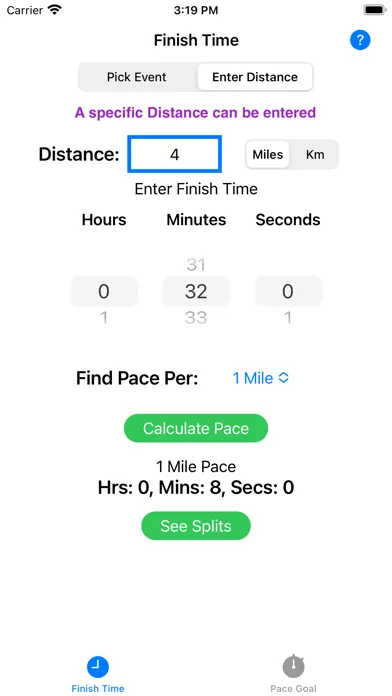Select 33 in the Minutes picker

pyautogui.click(x=196, y=318)
